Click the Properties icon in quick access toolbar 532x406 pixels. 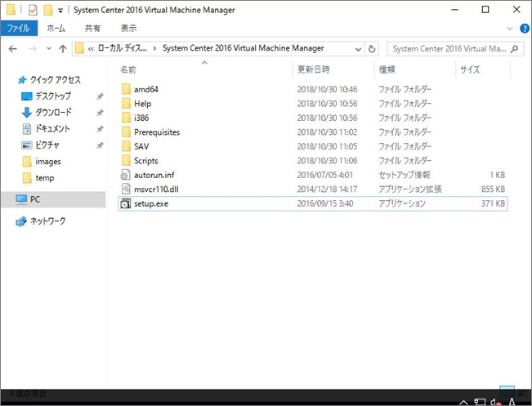[33, 10]
